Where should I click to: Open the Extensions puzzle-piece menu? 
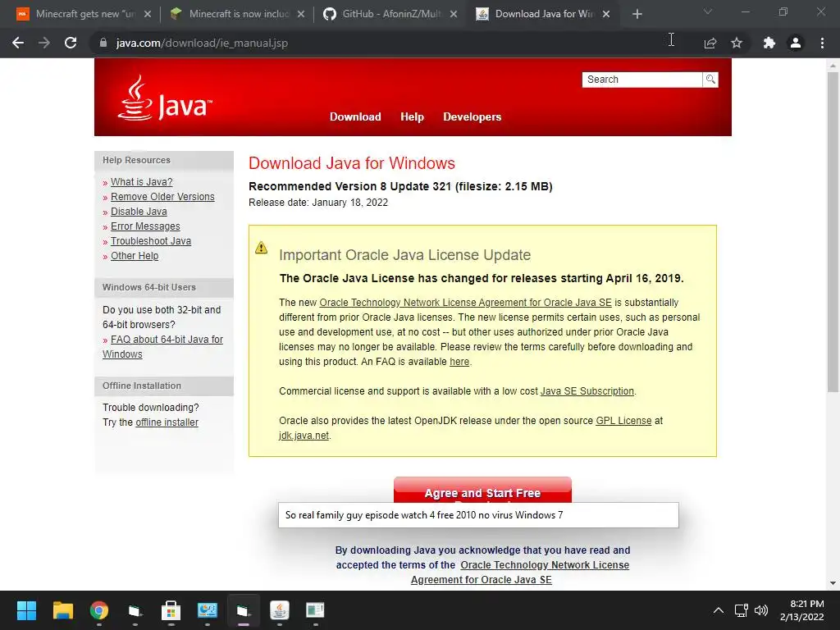[769, 43]
